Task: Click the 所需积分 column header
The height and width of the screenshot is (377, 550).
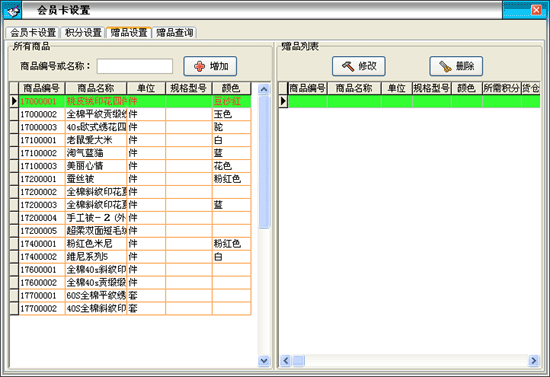Action: click(x=501, y=88)
